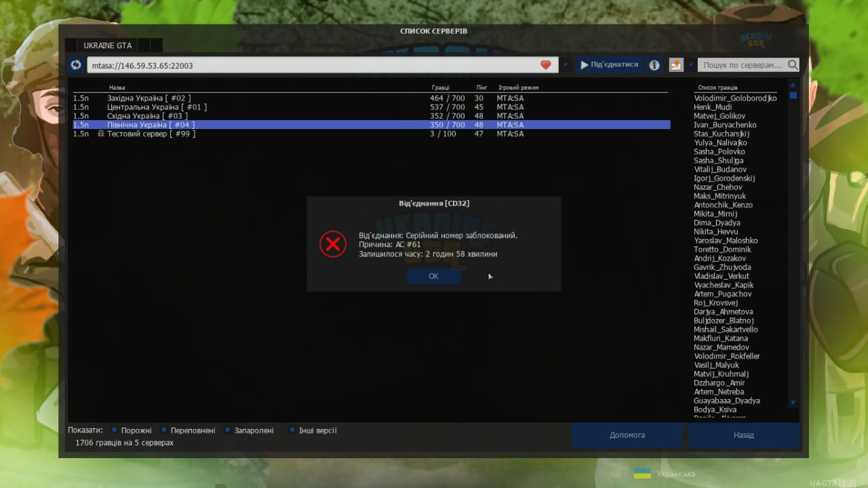This screenshot has width=868, height=488.
Task: Click the Ukrainian flag language icon
Action: pyautogui.click(x=642, y=474)
